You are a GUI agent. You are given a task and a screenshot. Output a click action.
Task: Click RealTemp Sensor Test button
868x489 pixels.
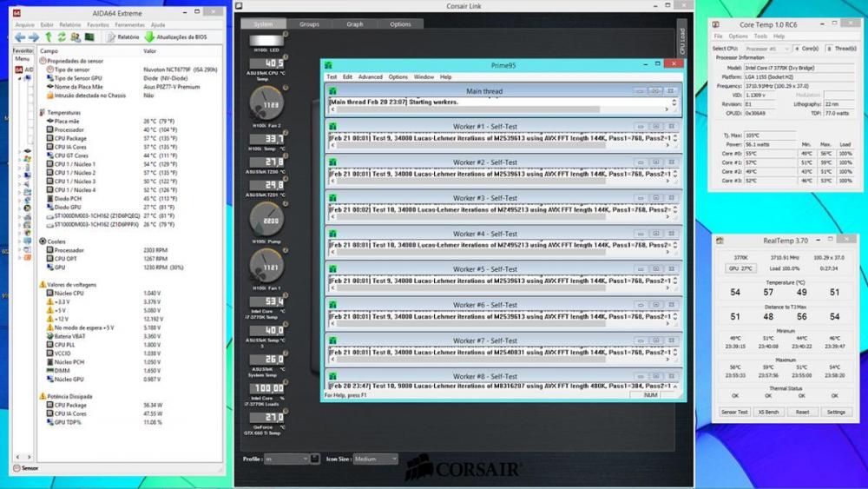pyautogui.click(x=734, y=412)
